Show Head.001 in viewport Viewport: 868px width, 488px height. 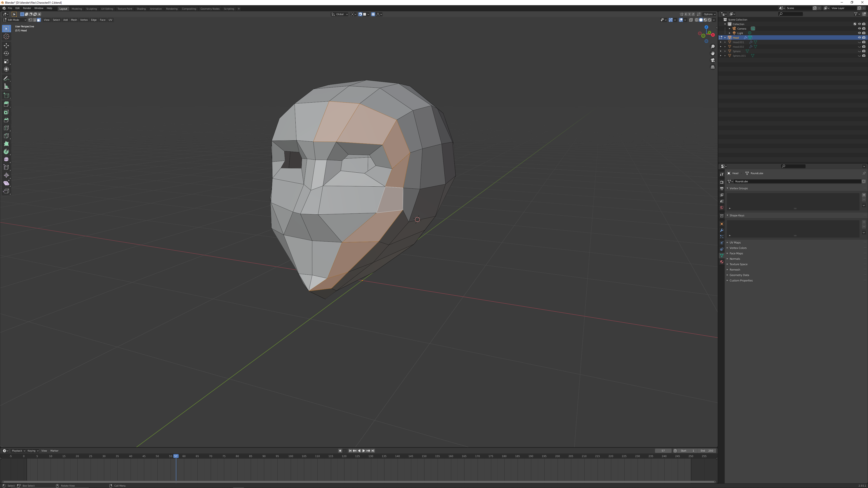click(x=859, y=42)
